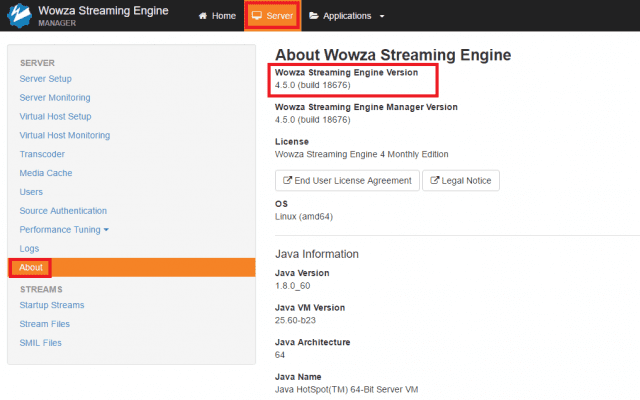Click the Java VM version 25.60-b23 value
This screenshot has width=640, height=400.
coord(296,320)
